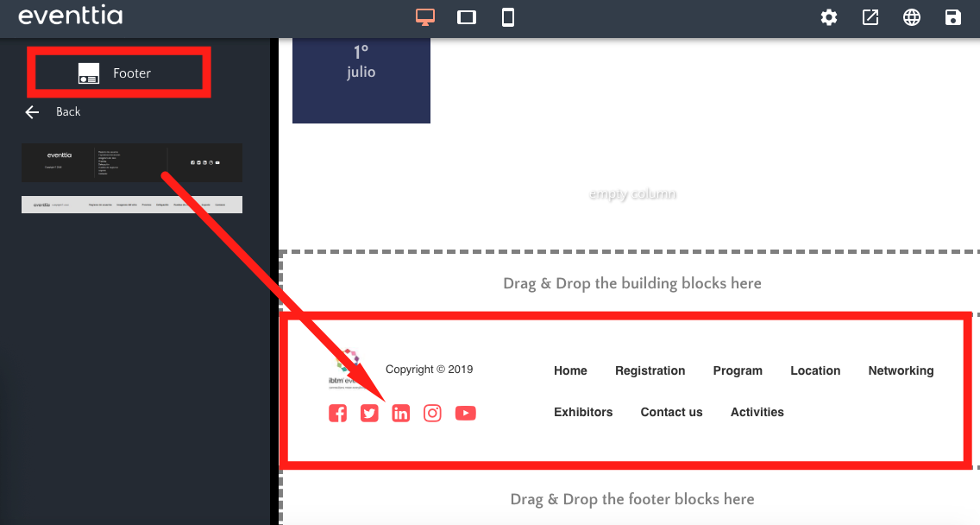Image resolution: width=980 pixels, height=525 pixels.
Task: Open the settings gear icon
Action: pos(829,17)
